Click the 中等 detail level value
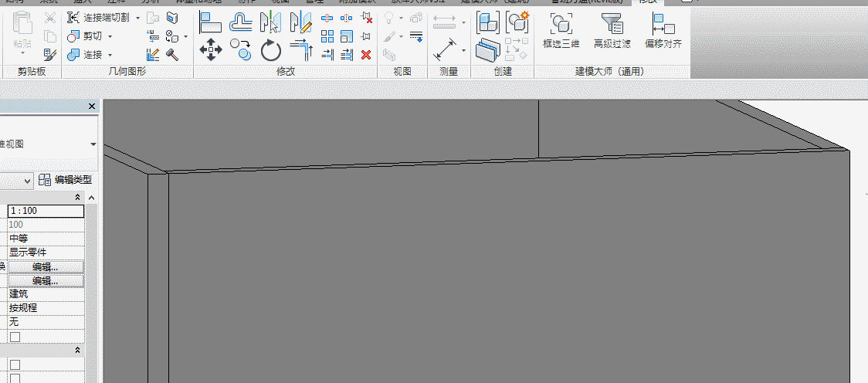 46,239
